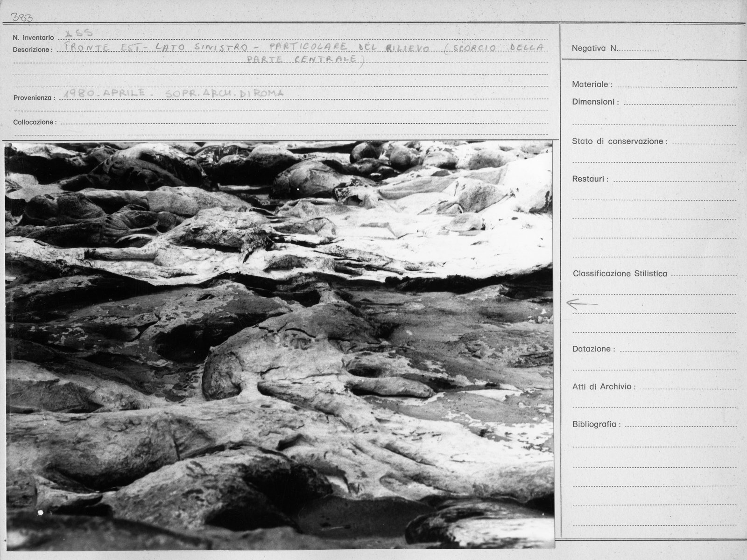Select 'Classificazione Stilistica' label
This screenshot has width=747, height=560.
click(620, 274)
